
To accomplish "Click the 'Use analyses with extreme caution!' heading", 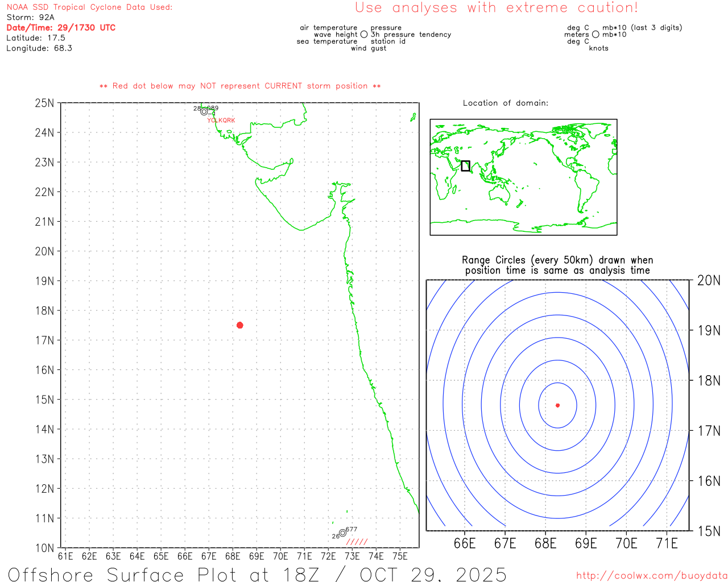I will 497,8.
